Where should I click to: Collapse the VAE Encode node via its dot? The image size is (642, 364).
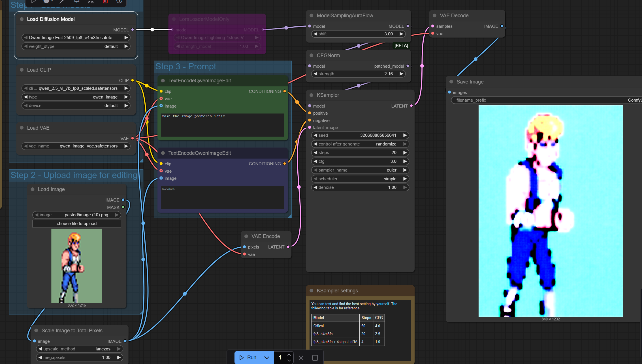[246, 236]
